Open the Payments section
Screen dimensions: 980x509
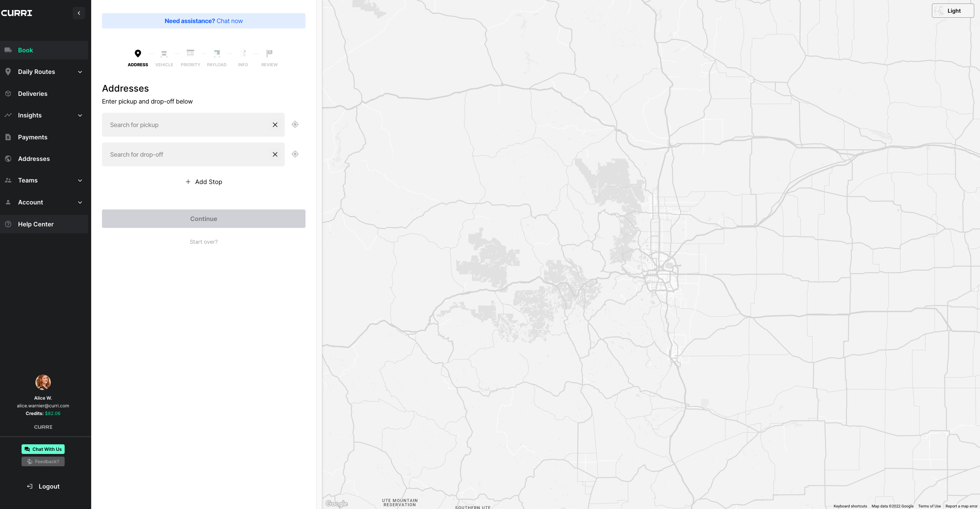pyautogui.click(x=33, y=137)
